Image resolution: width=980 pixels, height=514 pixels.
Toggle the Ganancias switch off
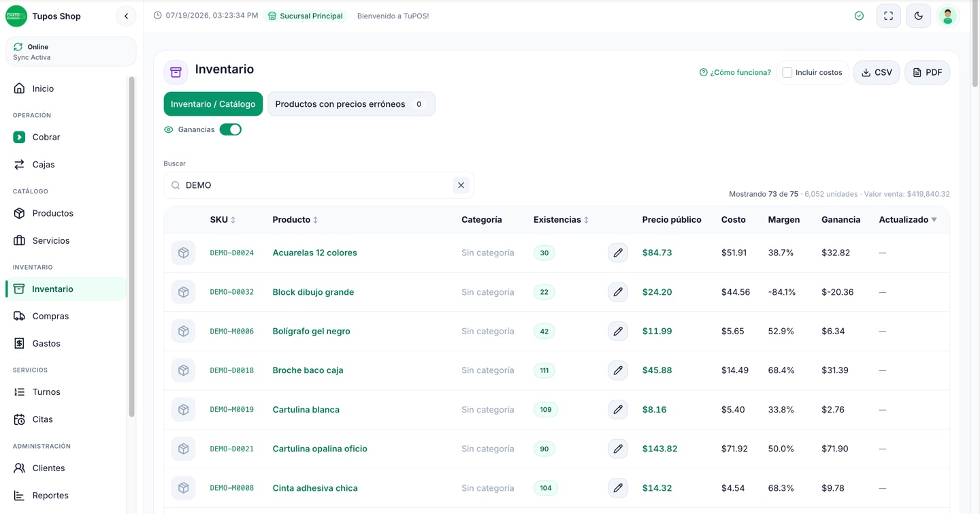[x=231, y=129]
